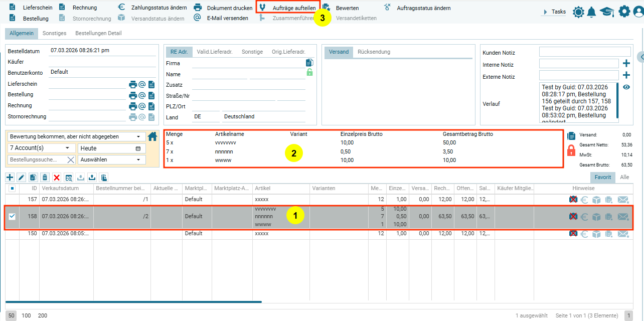Expand the '7 Account(s)' dropdown

41,148
